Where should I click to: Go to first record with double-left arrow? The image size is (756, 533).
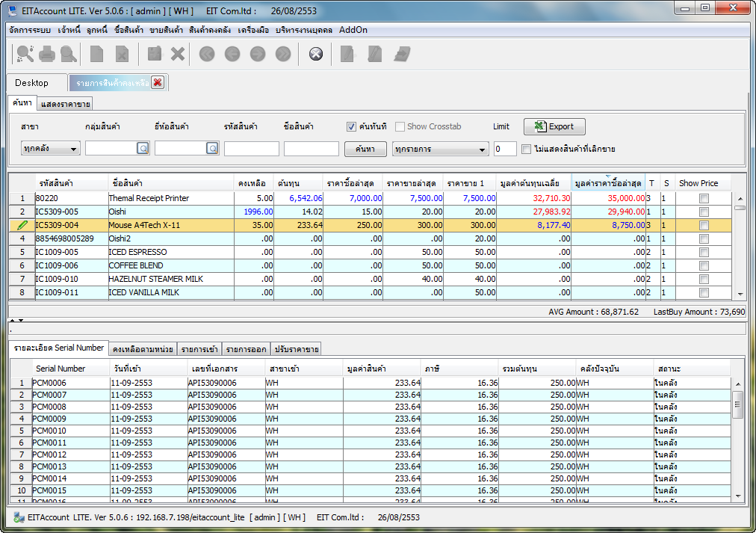point(207,54)
